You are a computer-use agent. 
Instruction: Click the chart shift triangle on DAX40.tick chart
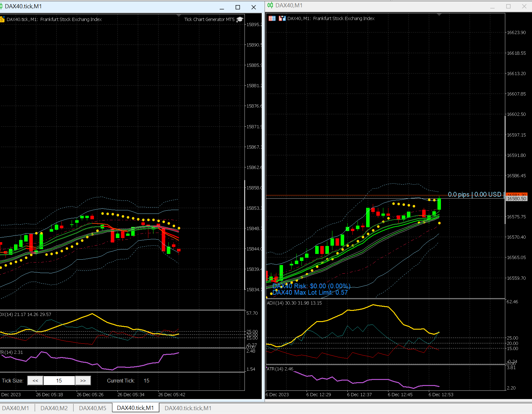[179, 15]
